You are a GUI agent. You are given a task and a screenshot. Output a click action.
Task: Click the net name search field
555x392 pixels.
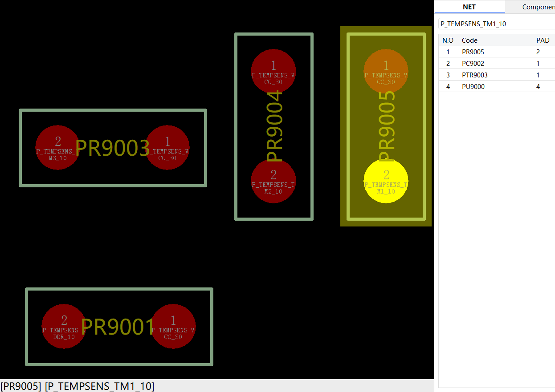[x=497, y=24]
